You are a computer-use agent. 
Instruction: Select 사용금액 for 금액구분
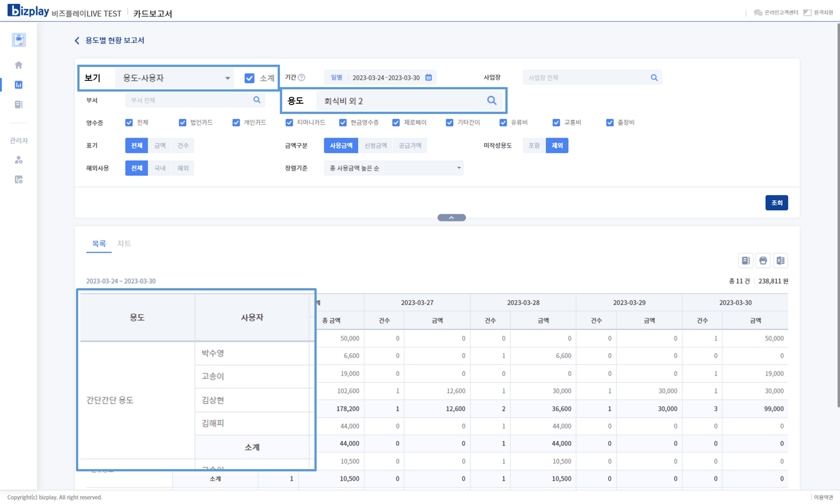[341, 146]
